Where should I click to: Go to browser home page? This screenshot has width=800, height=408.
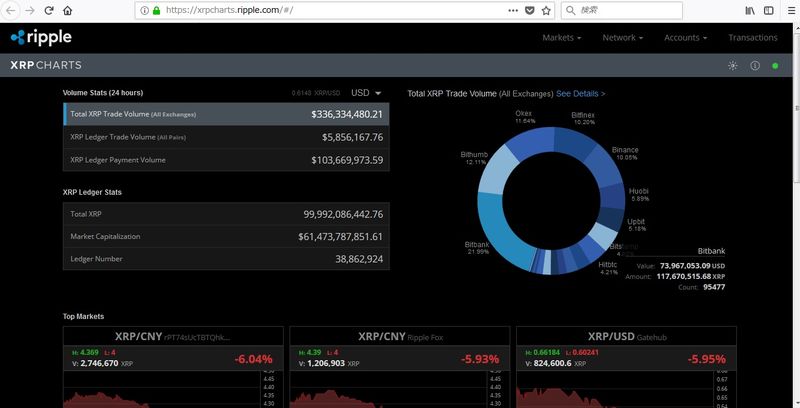click(67, 10)
